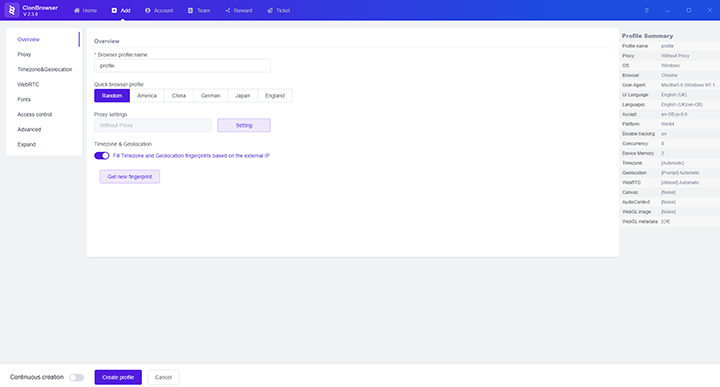Click the Reward share icon
This screenshot has width=720, height=387.
[x=228, y=10]
